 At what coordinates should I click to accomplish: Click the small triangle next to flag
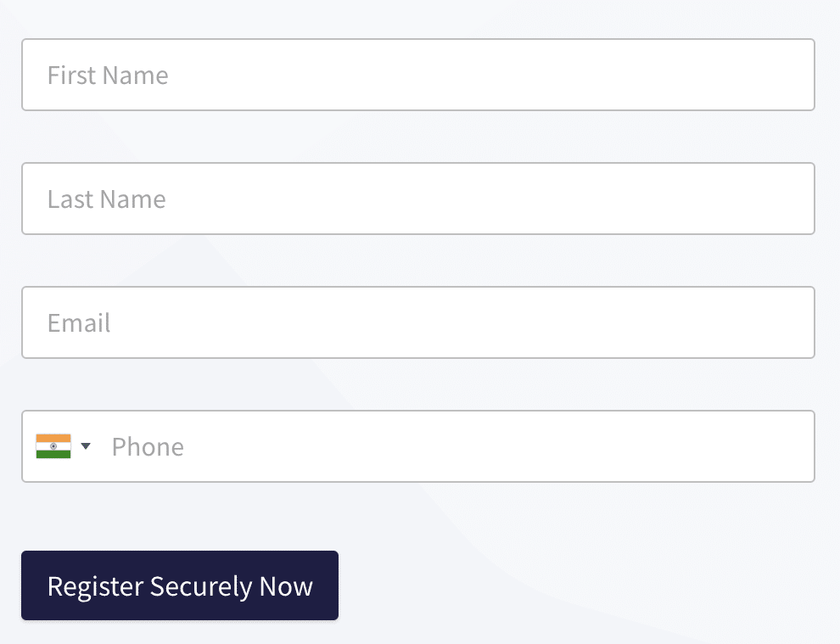[86, 446]
